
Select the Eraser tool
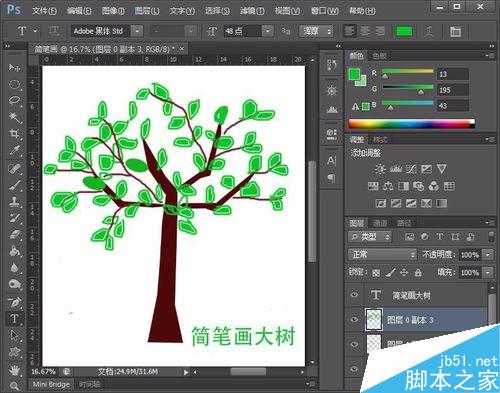click(14, 234)
